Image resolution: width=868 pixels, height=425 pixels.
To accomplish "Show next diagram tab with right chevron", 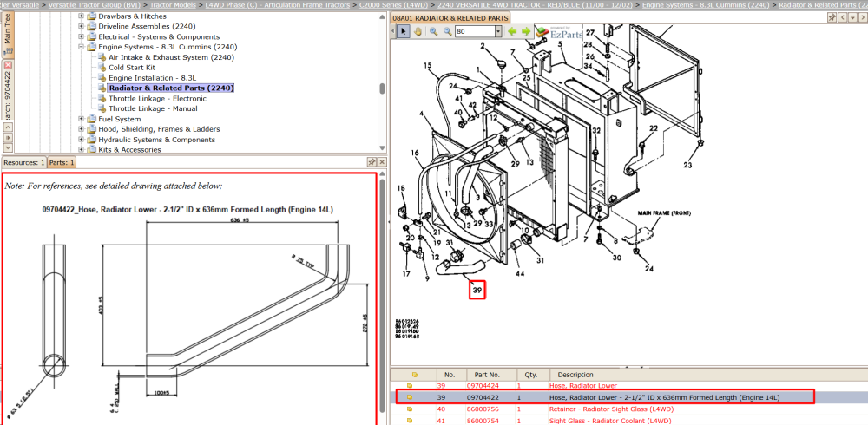I will pos(861,17).
